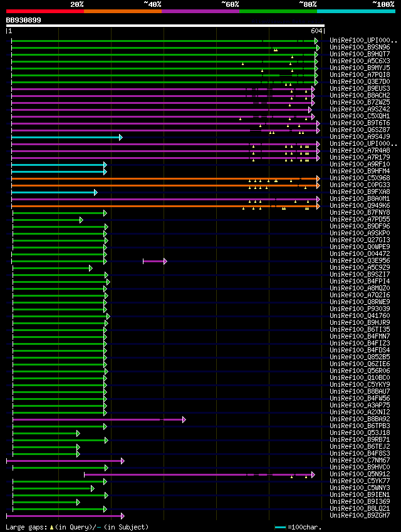401x532 pixels.
Task: Click the cyan 100char scale marker
Action: [280, 528]
